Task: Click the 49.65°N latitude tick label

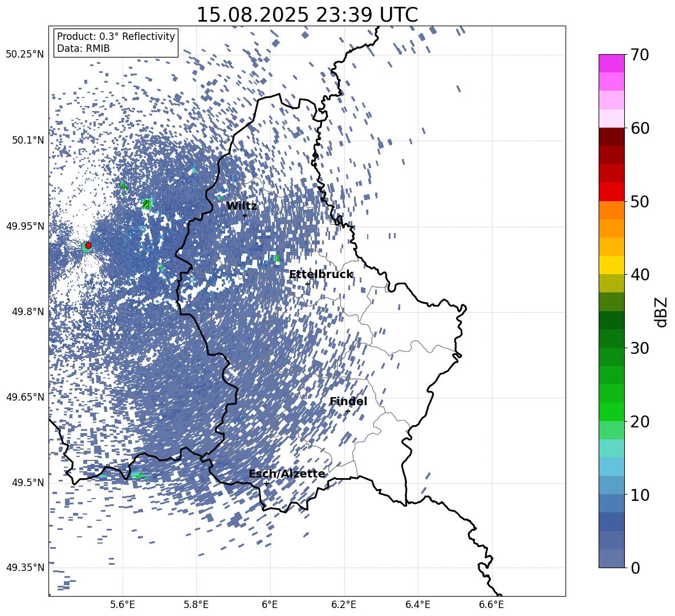Action: 25,397
